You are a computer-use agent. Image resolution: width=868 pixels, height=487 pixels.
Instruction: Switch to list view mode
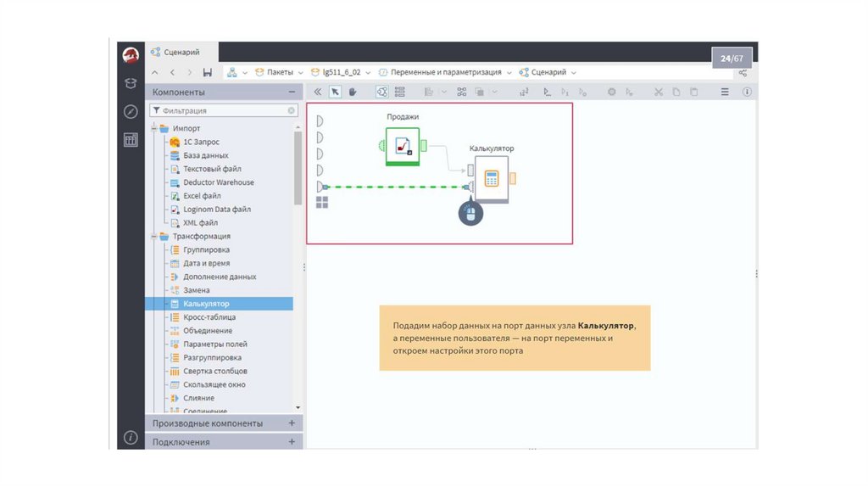pyautogui.click(x=400, y=92)
